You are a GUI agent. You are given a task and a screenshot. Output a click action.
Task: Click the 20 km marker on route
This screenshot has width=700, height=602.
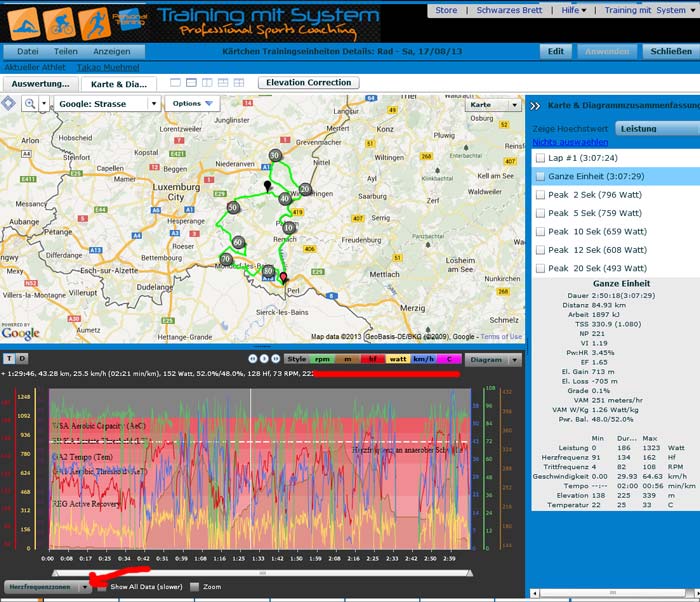pos(305,189)
